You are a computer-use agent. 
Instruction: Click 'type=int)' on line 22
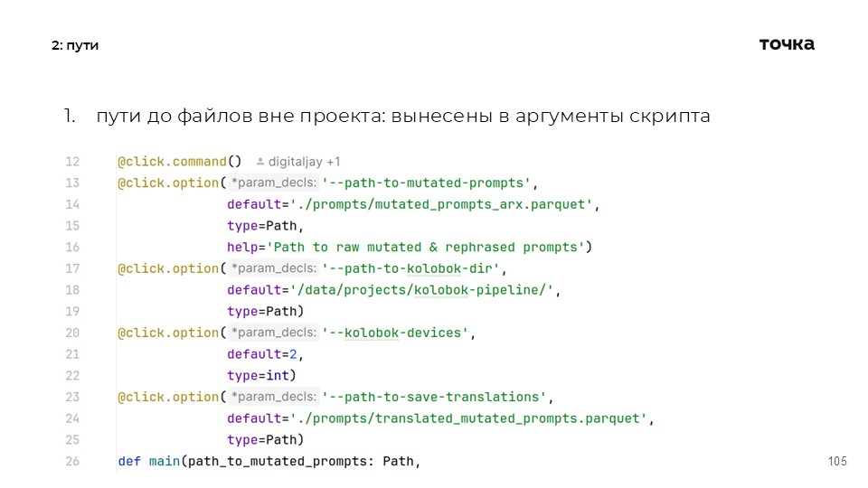point(261,376)
